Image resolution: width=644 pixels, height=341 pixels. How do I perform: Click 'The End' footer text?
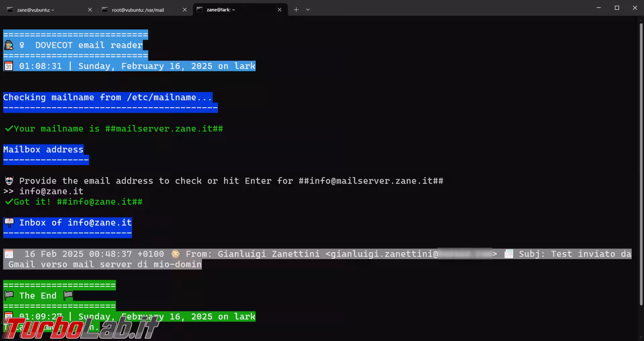38,296
